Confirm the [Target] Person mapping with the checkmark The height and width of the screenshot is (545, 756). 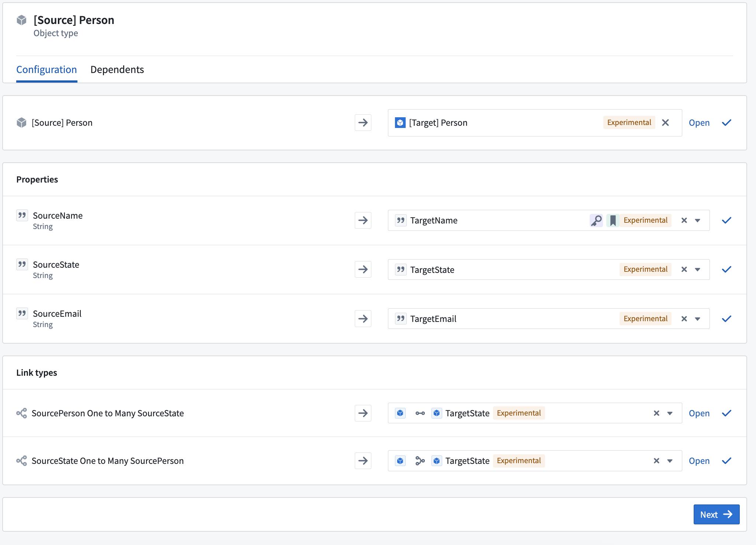click(x=726, y=122)
